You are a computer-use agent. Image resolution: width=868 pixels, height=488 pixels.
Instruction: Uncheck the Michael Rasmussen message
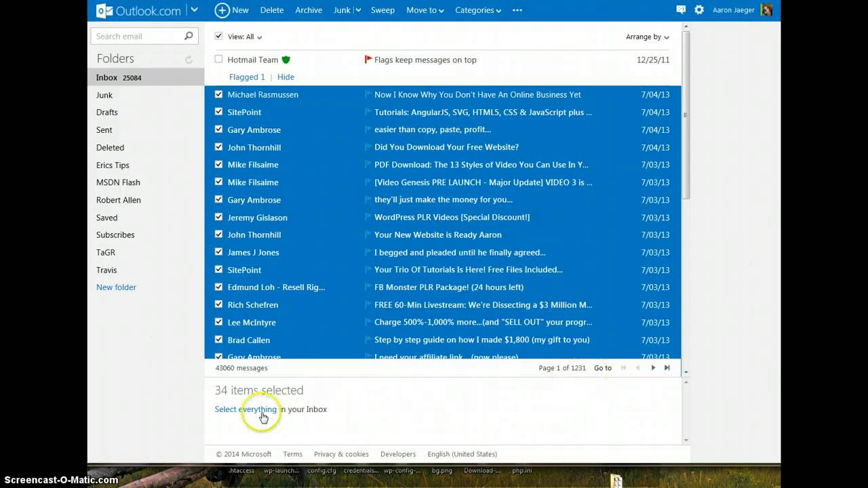coord(218,94)
